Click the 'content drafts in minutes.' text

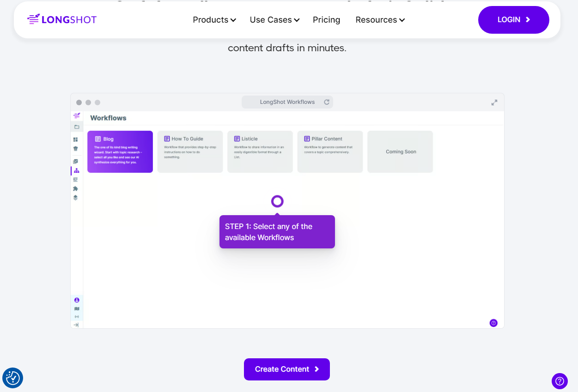pos(287,48)
